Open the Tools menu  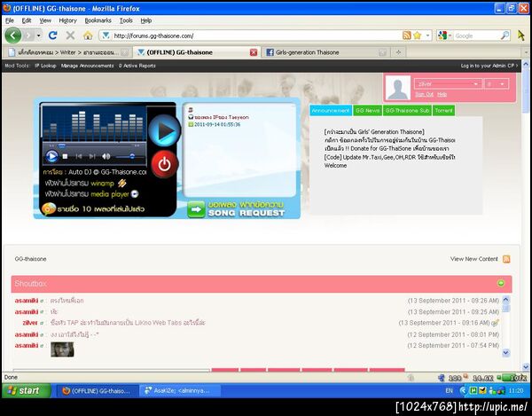[126, 20]
